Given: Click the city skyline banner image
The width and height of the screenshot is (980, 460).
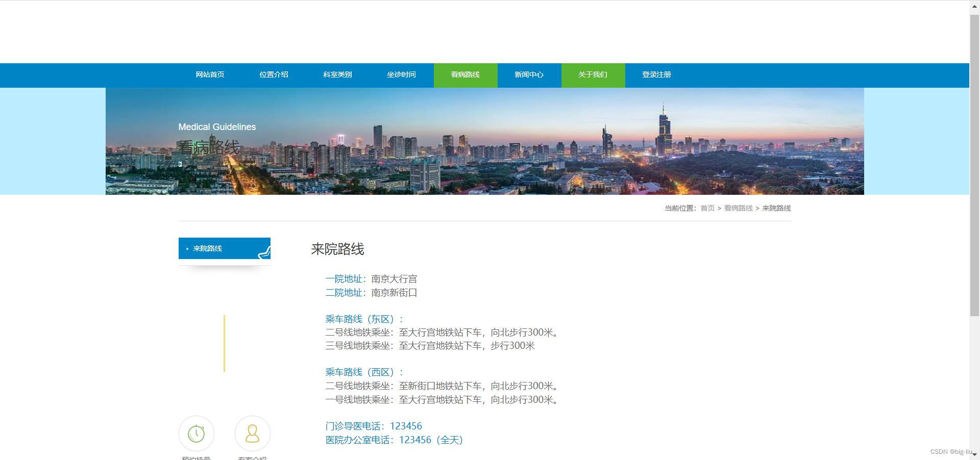Looking at the screenshot, I should [x=485, y=141].
